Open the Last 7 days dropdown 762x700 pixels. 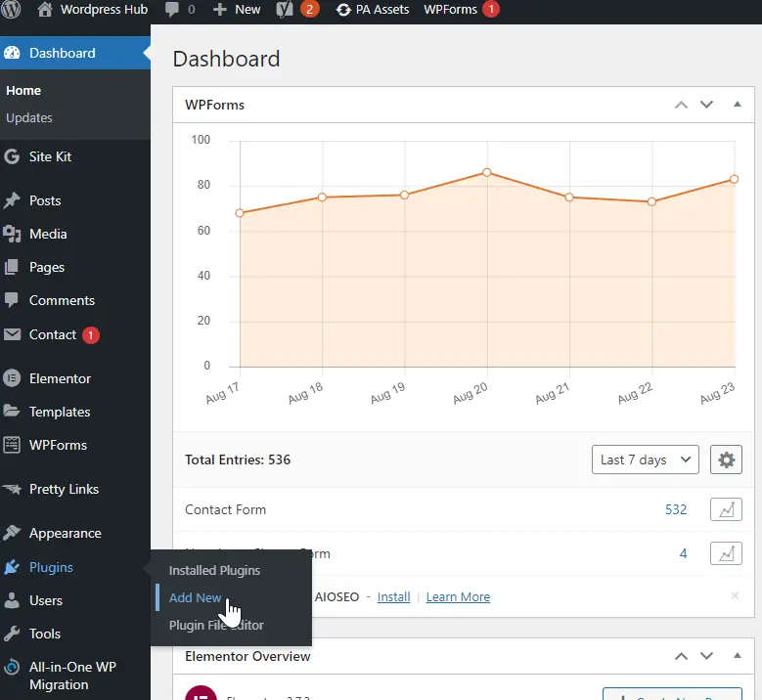(646, 459)
